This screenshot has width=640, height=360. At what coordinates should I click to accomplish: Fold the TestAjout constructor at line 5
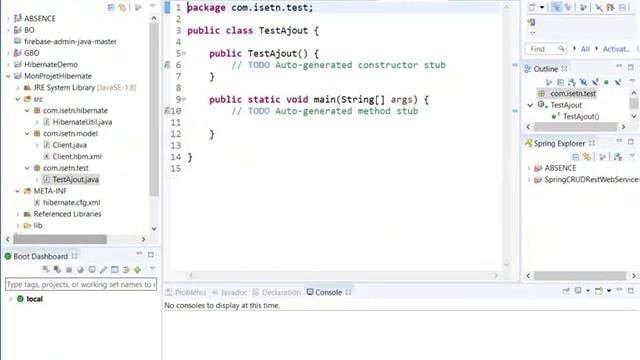(184, 53)
